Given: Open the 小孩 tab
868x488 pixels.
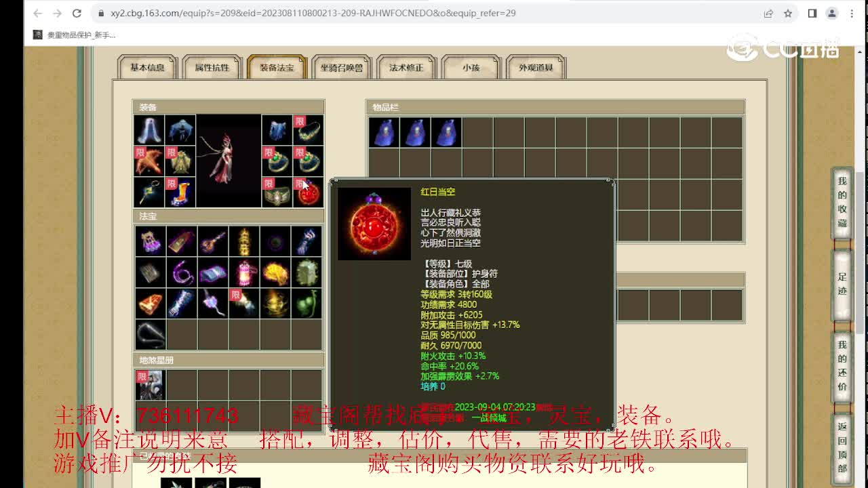Looking at the screenshot, I should pyautogui.click(x=471, y=67).
